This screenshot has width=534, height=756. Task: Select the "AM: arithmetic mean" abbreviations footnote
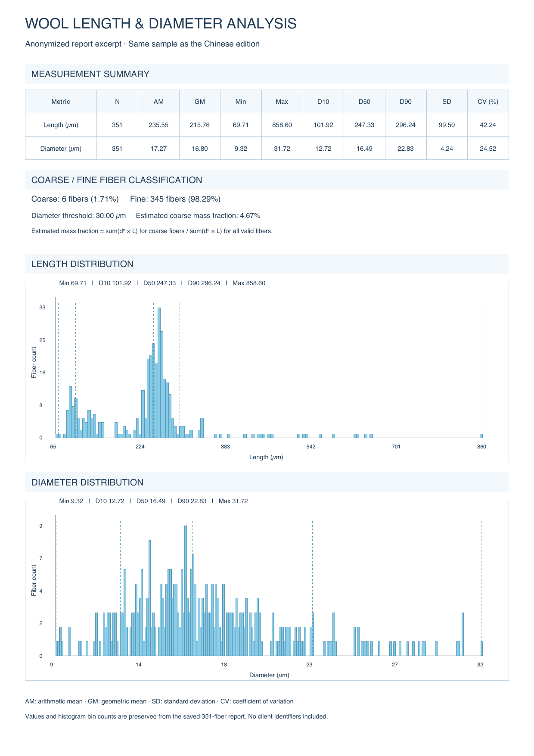159,701
